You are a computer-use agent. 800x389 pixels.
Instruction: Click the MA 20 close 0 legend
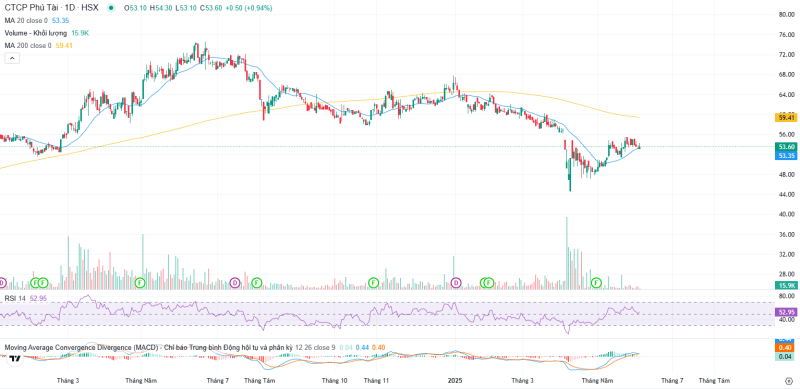pos(26,20)
